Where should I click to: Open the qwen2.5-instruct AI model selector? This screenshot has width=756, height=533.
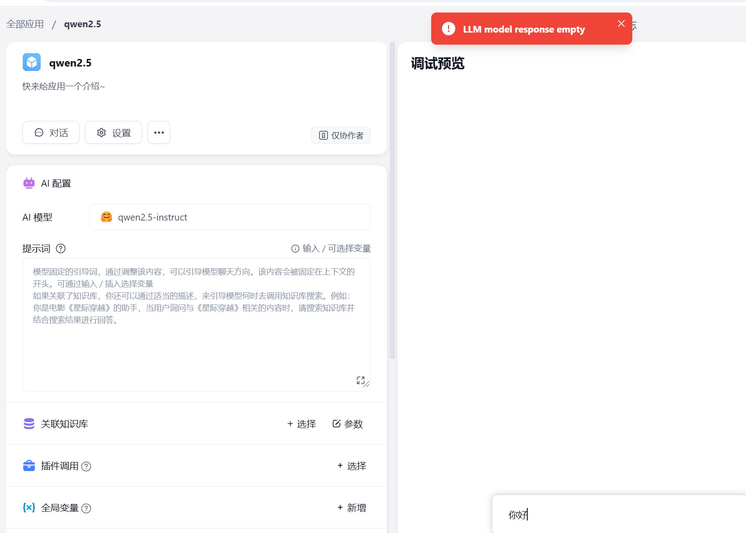coord(230,217)
